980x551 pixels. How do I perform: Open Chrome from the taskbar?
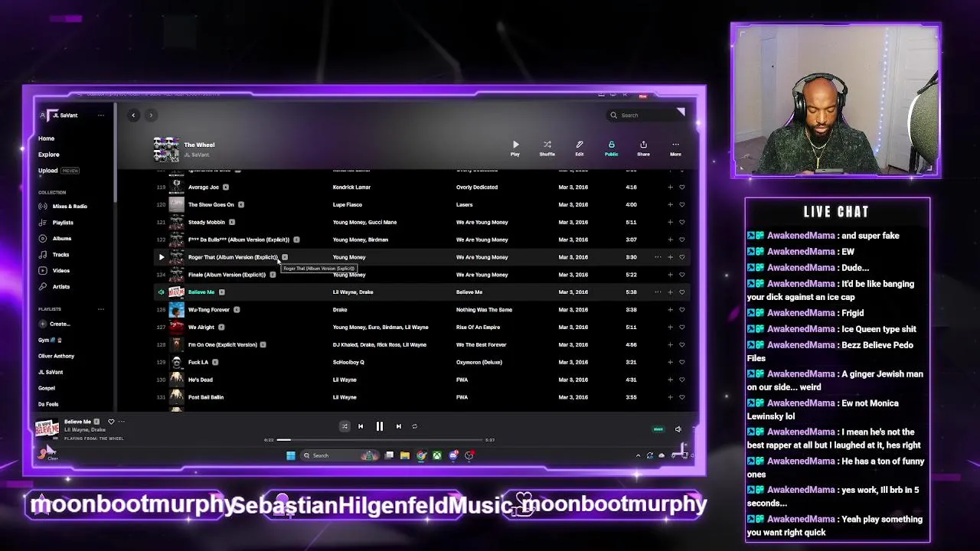[421, 455]
